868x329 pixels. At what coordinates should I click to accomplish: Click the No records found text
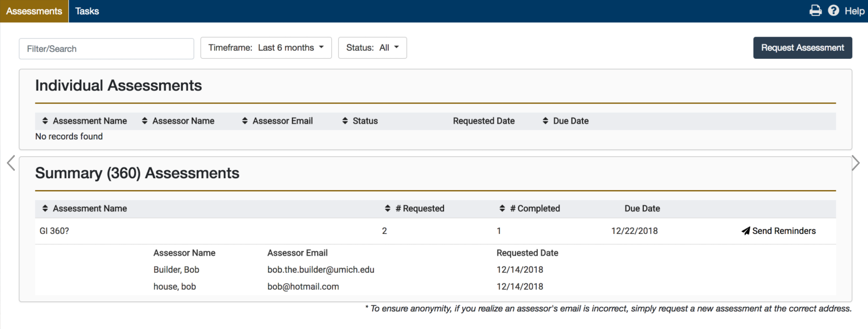69,136
